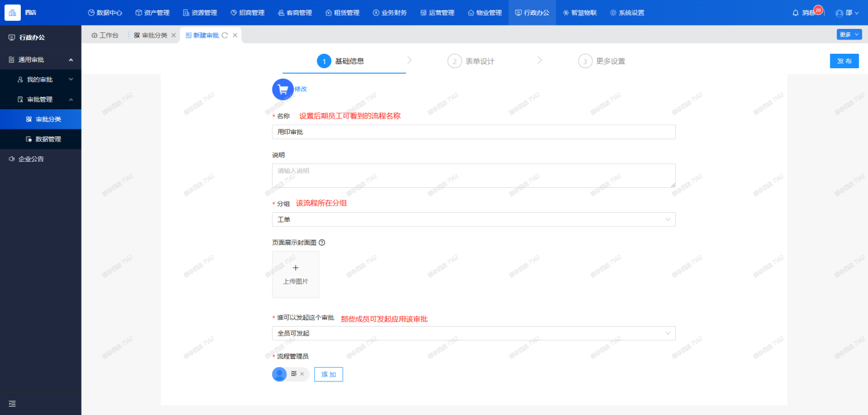Click the building logo icon at top-left

tap(13, 12)
